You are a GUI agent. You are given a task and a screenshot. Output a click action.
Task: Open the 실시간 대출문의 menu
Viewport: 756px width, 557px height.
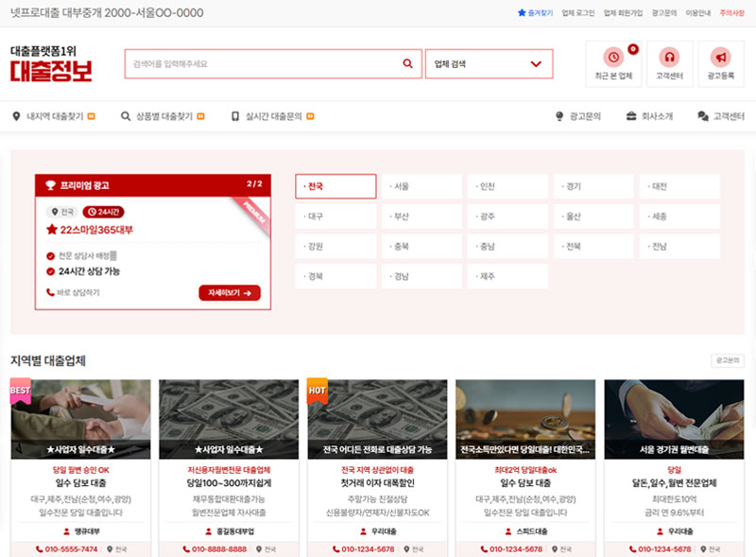272,116
